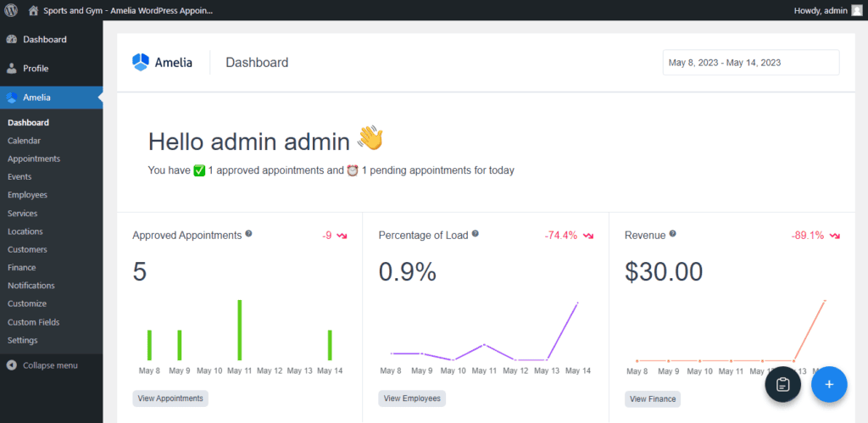Image resolution: width=868 pixels, height=423 pixels.
Task: Go to the Employees menu item
Action: click(x=27, y=195)
